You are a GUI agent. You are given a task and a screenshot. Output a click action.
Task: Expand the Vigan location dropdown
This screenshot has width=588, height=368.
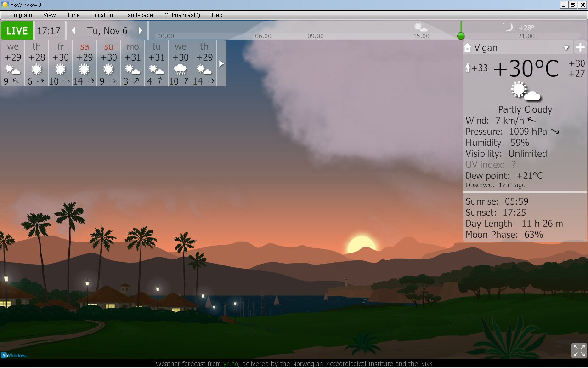(x=566, y=48)
